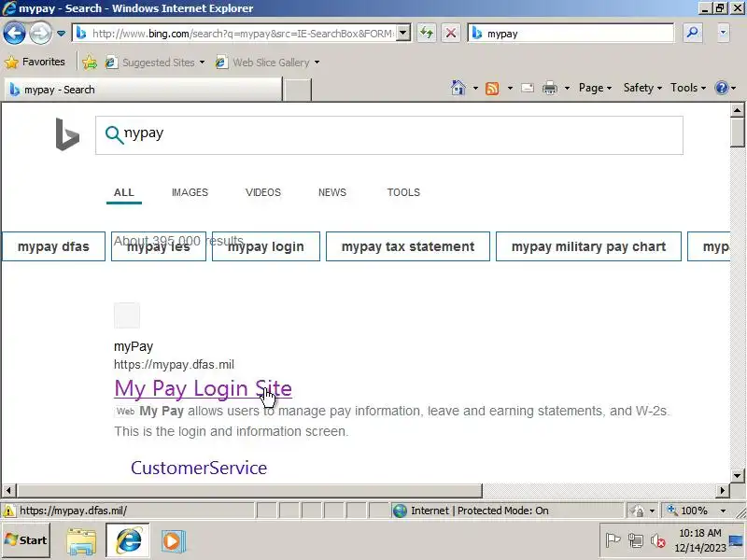Click the Home icon in command bar
Image resolution: width=747 pixels, height=560 pixels.
click(x=458, y=88)
